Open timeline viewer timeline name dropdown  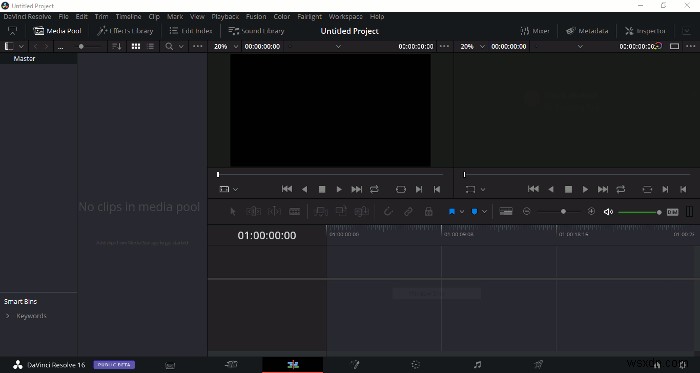coord(580,46)
